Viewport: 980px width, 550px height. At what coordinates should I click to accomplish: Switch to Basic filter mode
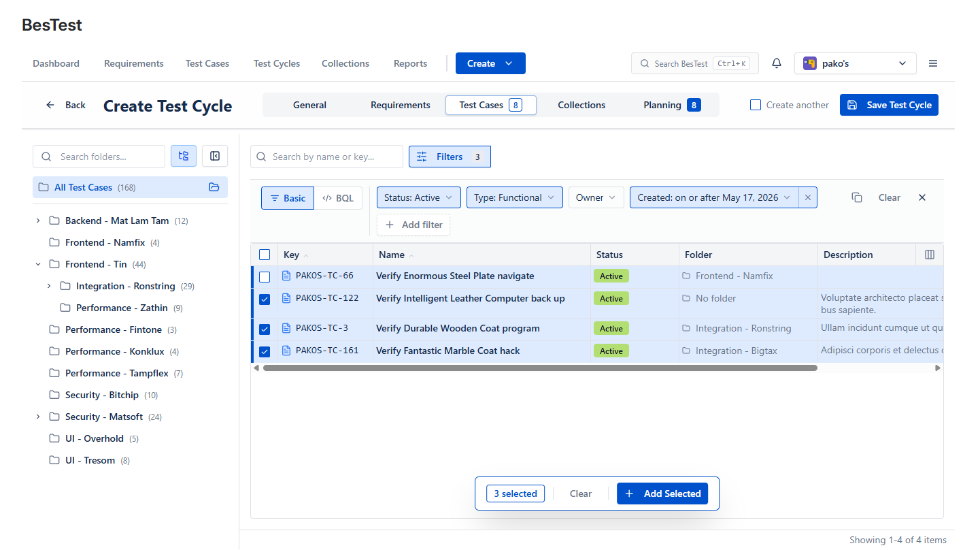coord(288,198)
